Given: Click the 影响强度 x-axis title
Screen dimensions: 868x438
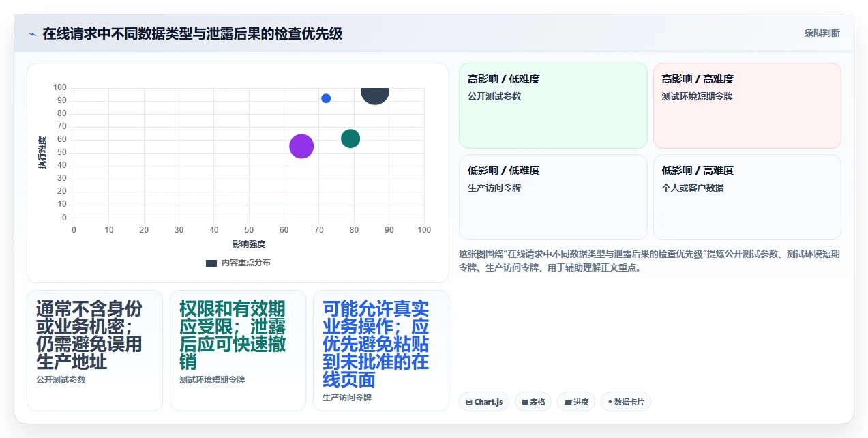Looking at the screenshot, I should [x=249, y=244].
